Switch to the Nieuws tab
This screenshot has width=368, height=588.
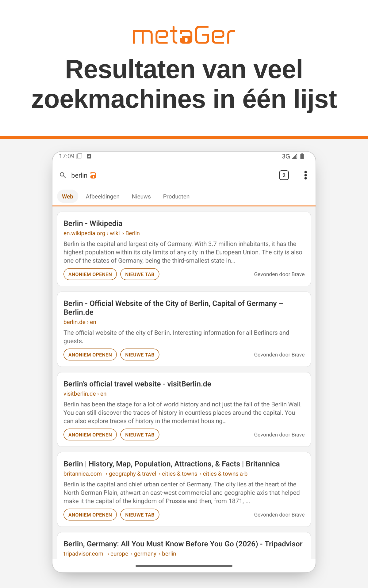click(141, 197)
